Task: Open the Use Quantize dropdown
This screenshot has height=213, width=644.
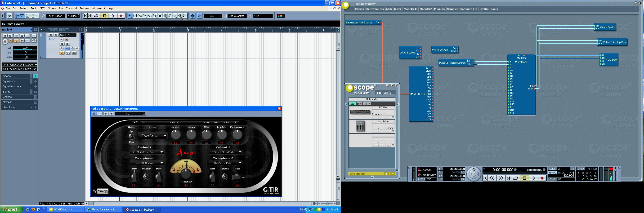Action: 237,16
